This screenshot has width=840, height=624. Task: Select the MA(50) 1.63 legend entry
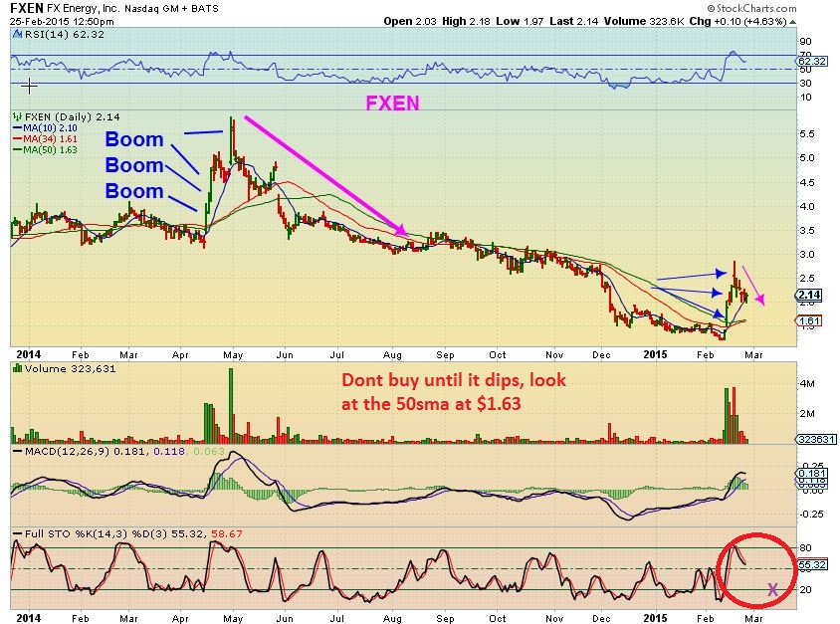pos(45,149)
